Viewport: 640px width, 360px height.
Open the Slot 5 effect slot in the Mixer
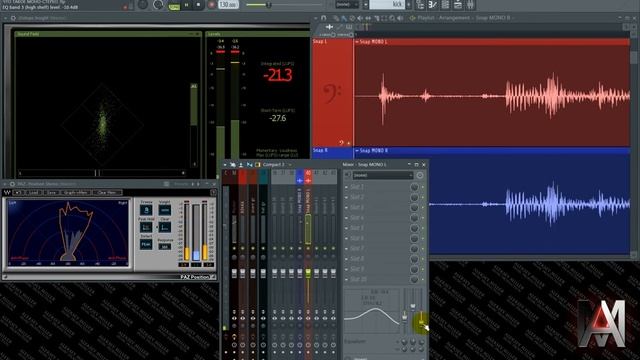[x=378, y=228]
